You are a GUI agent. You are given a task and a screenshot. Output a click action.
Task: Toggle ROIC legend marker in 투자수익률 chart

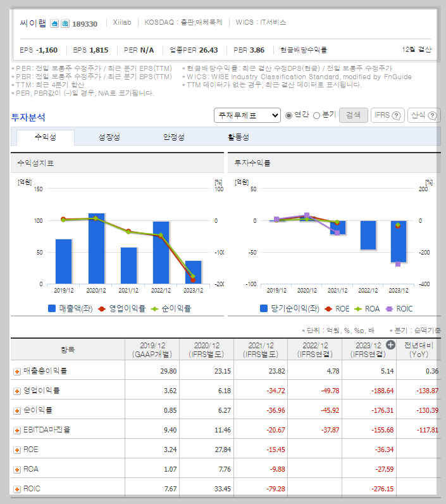(389, 309)
